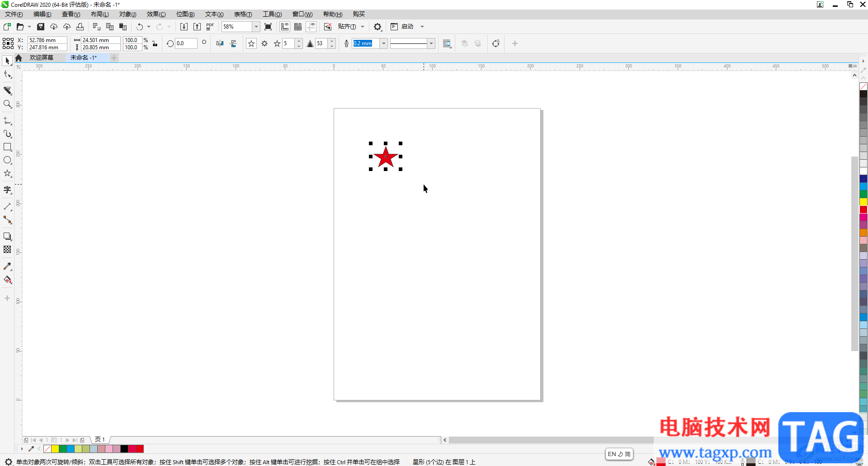The image size is (868, 466).
Task: Select the Polygon star tool in toolbox
Action: pos(7,173)
